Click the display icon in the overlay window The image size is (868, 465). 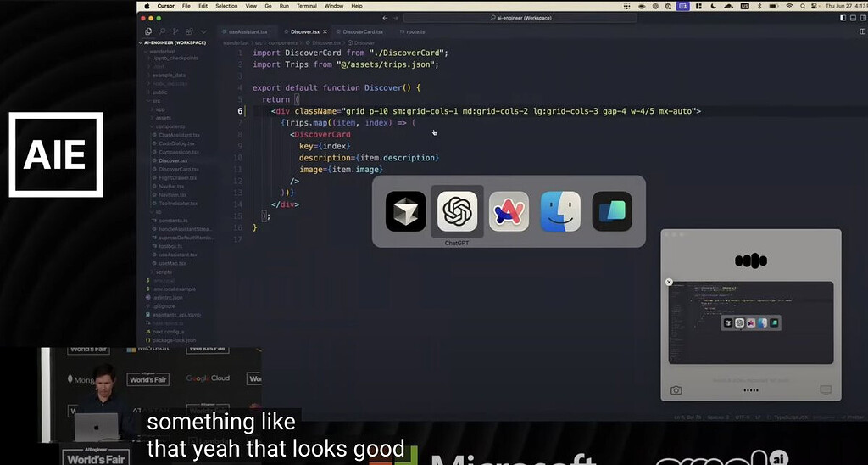(826, 390)
